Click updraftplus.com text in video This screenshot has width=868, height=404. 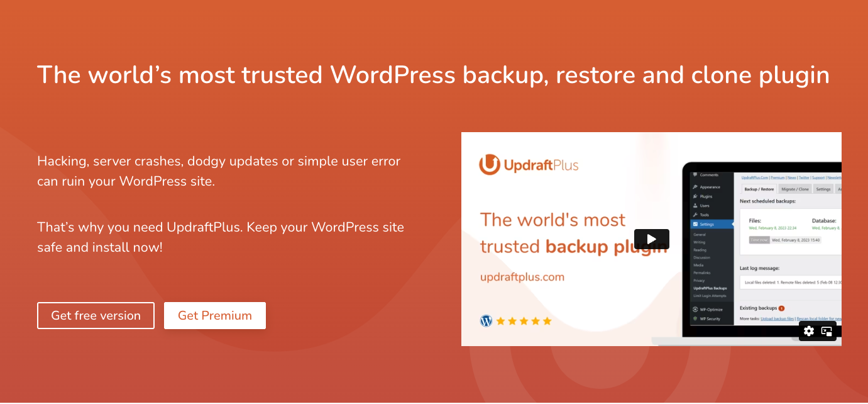pyautogui.click(x=522, y=277)
